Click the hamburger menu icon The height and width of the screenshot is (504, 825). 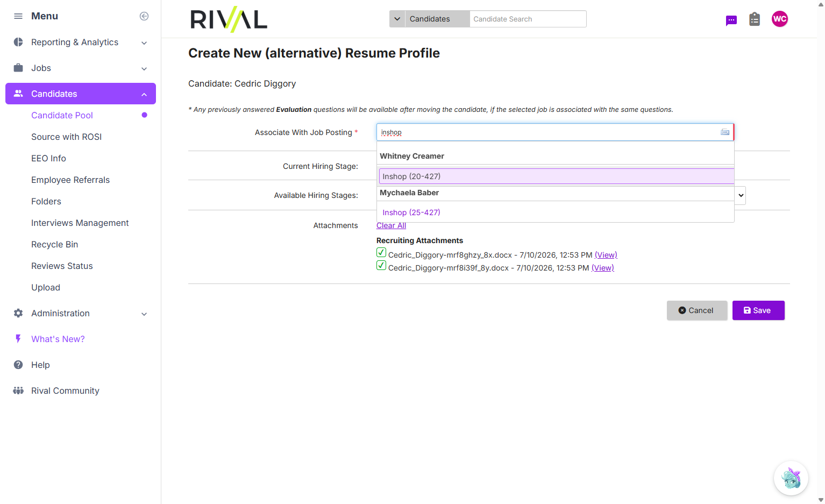18,16
